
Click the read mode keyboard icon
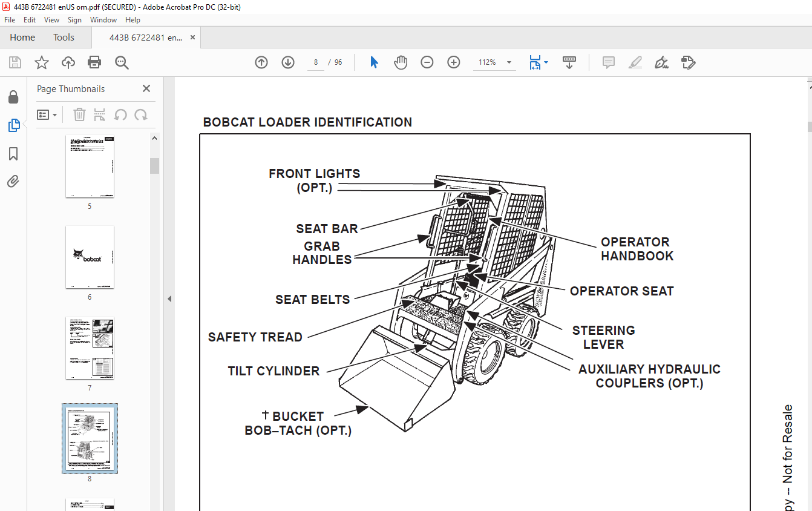[x=569, y=62]
